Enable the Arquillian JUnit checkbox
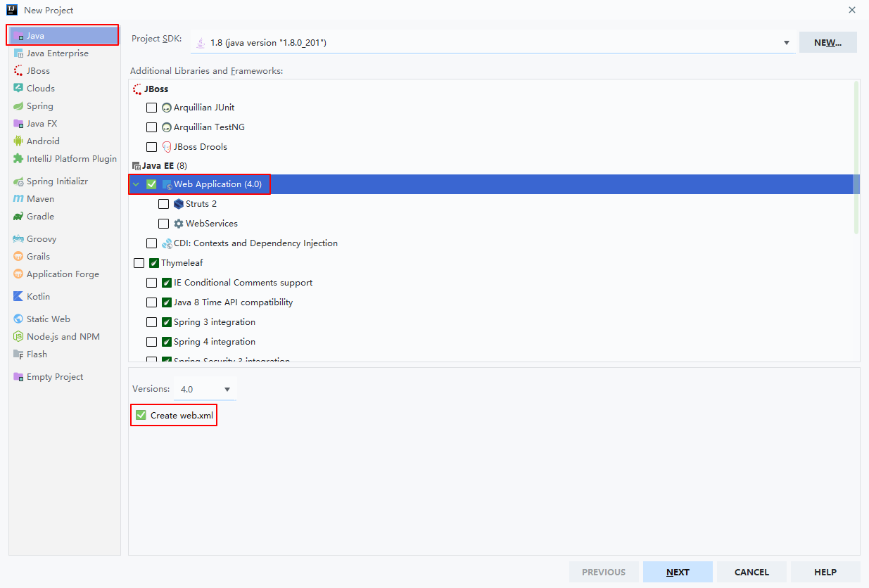 click(x=151, y=108)
